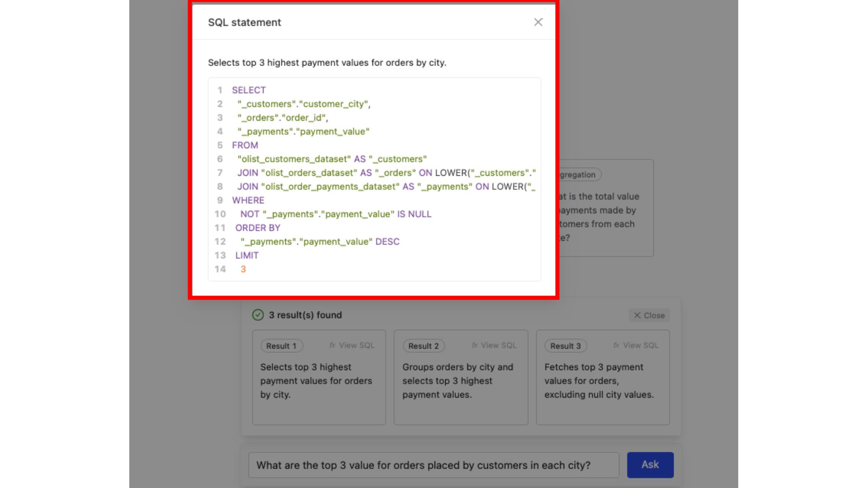Click the fx icon on Result 1

pos(332,345)
